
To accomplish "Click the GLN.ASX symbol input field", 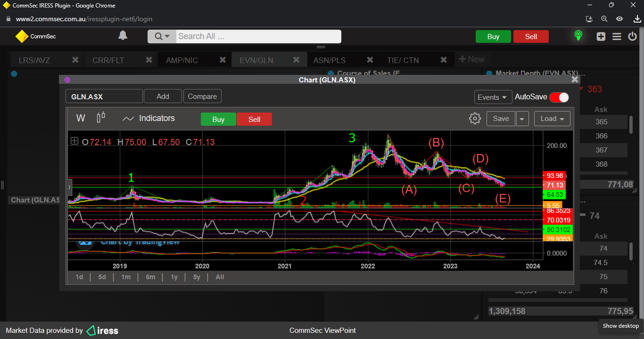I will pos(104,97).
